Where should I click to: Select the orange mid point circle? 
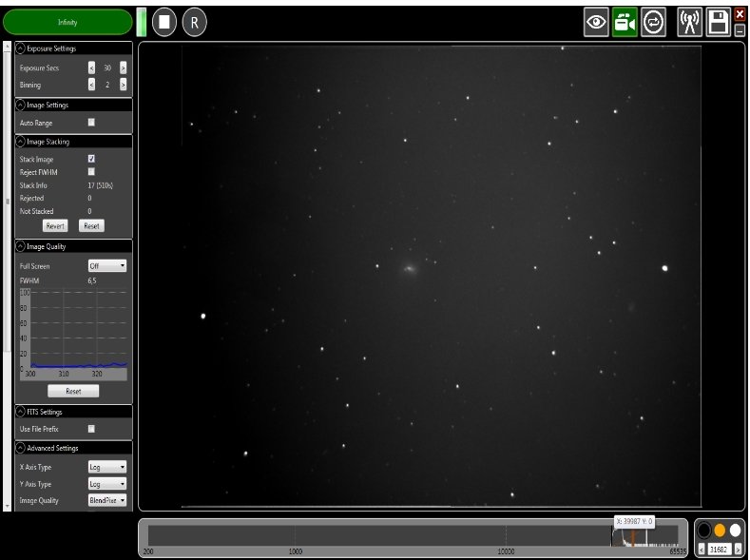720,531
